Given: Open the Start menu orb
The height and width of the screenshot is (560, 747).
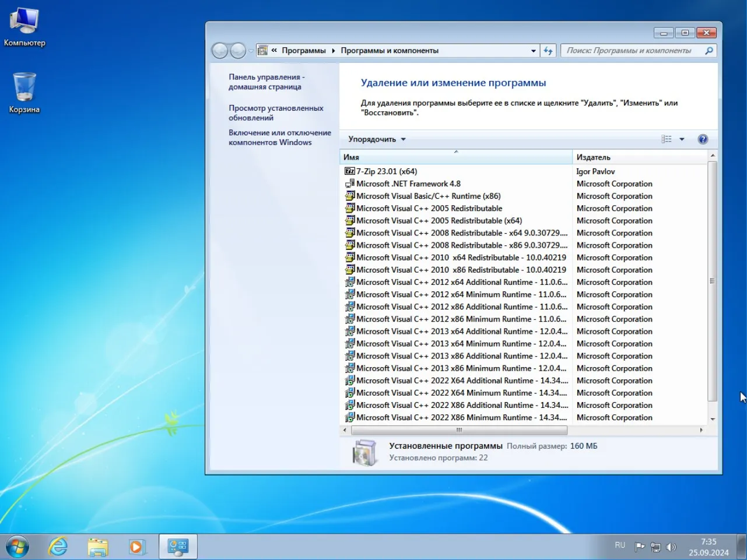Looking at the screenshot, I should pos(17,547).
